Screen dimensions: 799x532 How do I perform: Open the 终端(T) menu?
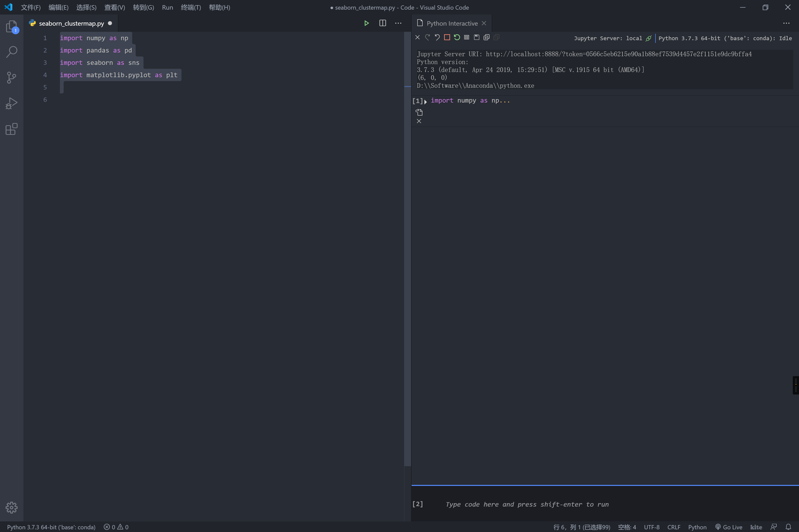click(x=191, y=7)
